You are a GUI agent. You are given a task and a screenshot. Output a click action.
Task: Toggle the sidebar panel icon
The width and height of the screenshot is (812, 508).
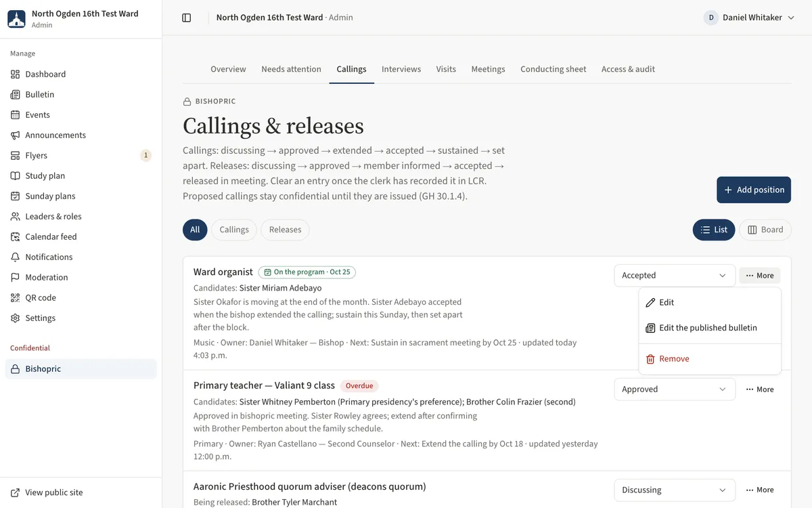187,18
